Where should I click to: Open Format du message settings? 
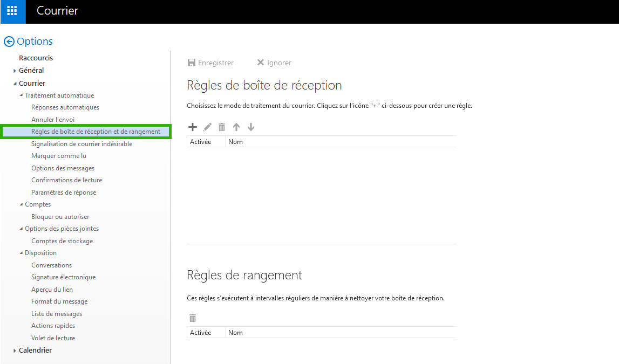59,301
